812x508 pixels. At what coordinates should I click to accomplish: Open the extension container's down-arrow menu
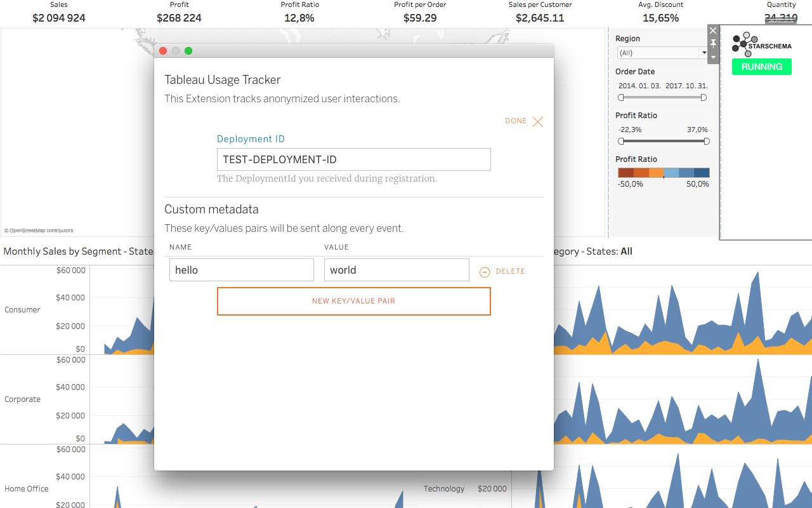(713, 57)
